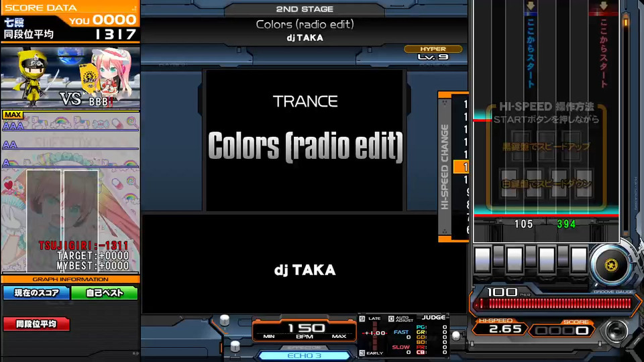Click the HYPER difficulty badge

433,49
